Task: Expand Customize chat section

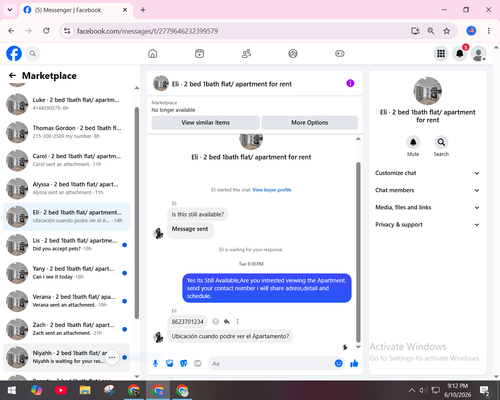Action: [x=427, y=173]
